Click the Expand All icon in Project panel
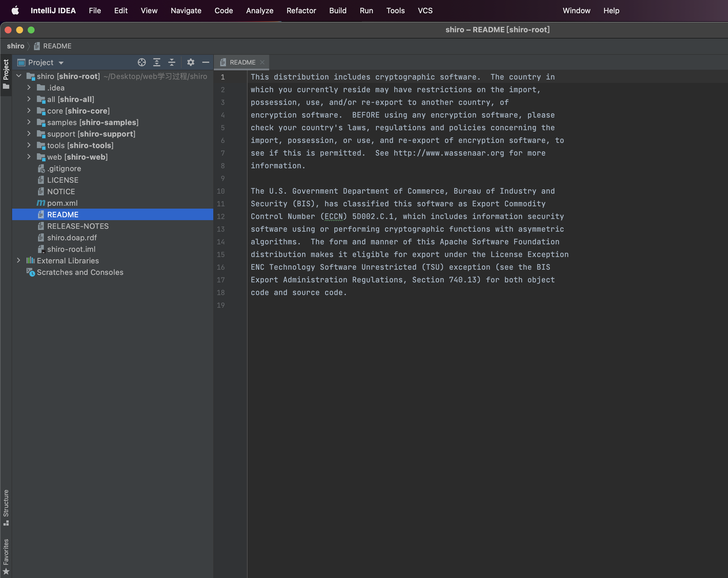Viewport: 728px width, 578px height. tap(157, 63)
